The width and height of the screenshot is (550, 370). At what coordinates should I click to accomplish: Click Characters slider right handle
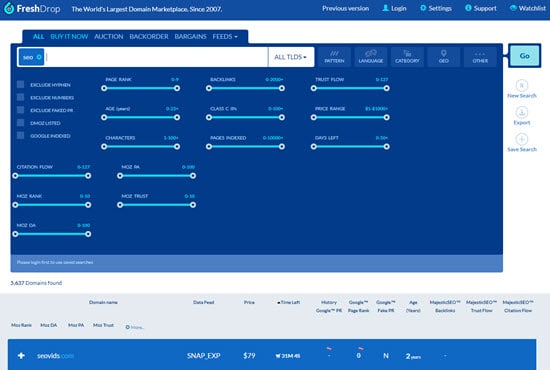[x=177, y=147]
